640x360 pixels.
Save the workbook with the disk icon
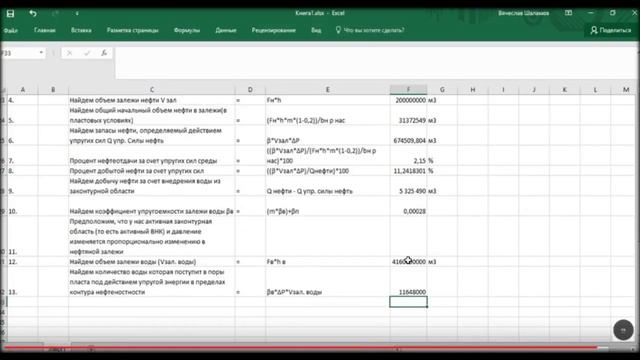[10, 13]
